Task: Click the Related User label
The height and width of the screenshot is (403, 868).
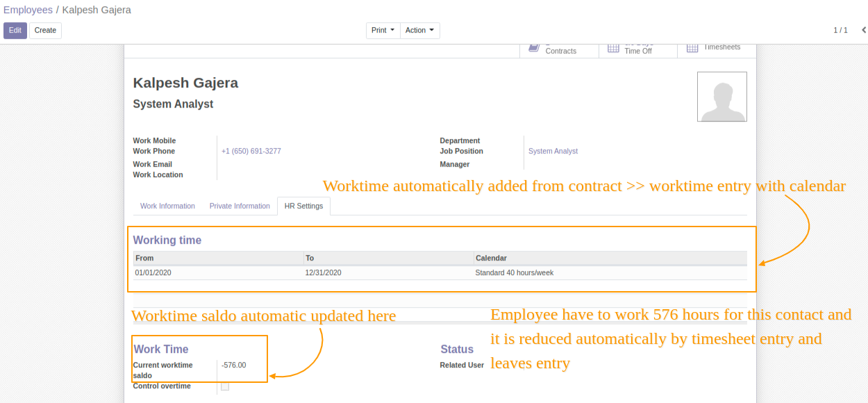Action: [x=462, y=365]
